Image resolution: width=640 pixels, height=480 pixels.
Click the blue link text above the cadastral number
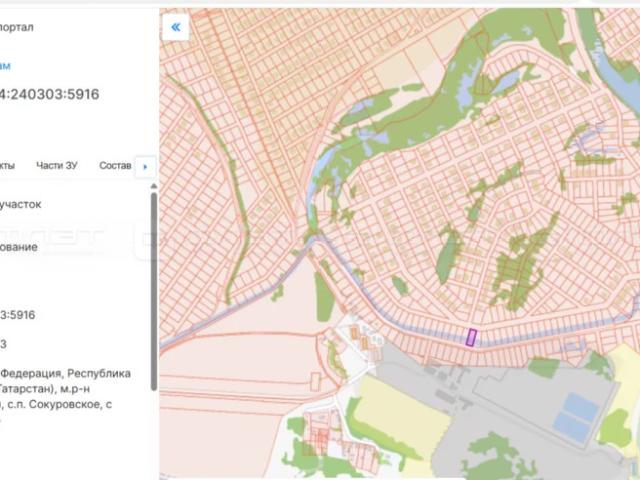pos(5,65)
